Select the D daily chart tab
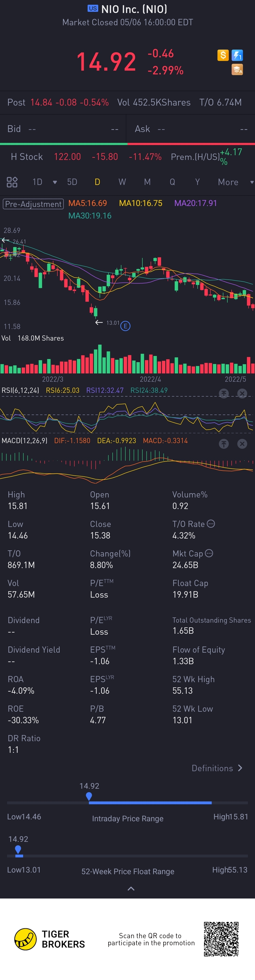The height and width of the screenshot is (980, 255). pos(97,182)
